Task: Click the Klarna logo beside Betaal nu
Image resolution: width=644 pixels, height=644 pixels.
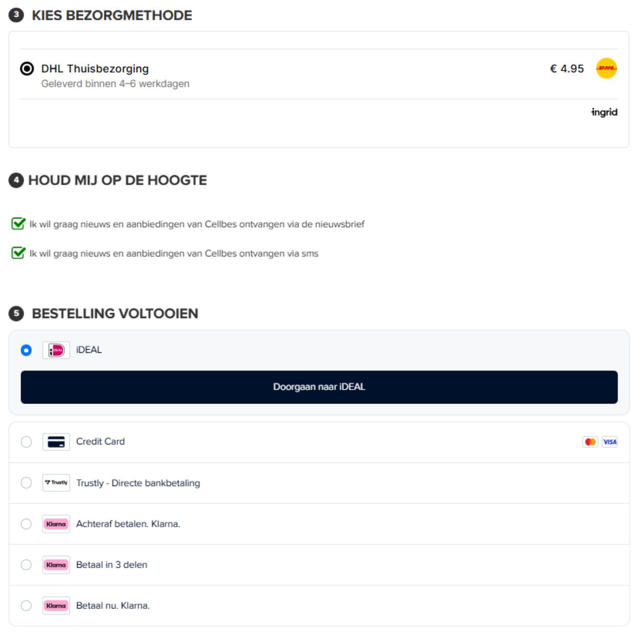Action: coord(56,605)
